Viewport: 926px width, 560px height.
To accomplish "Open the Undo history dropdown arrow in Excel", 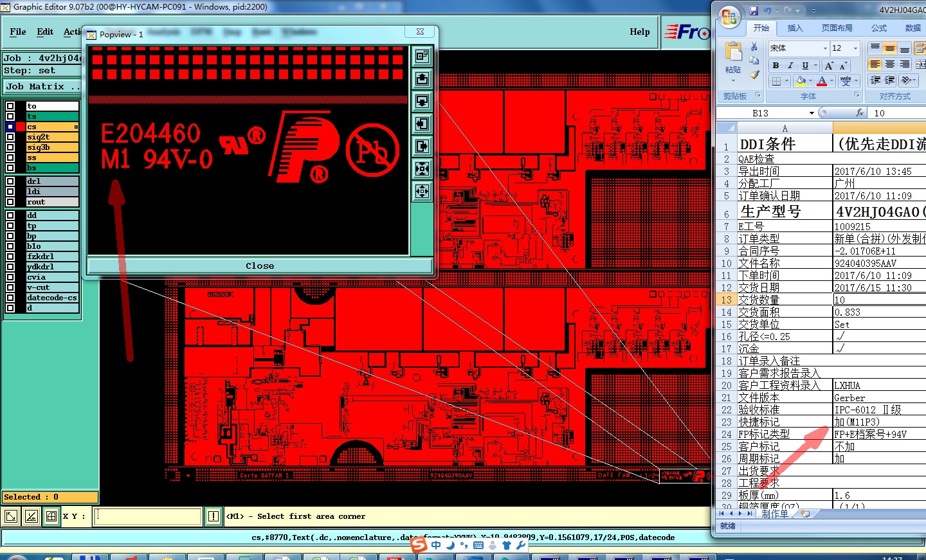I will [777, 11].
